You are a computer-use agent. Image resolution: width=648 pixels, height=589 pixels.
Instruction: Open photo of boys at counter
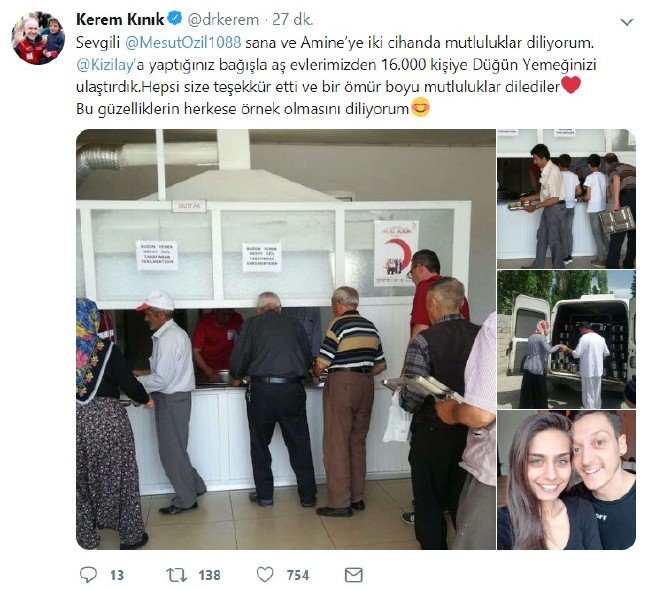[567, 199]
